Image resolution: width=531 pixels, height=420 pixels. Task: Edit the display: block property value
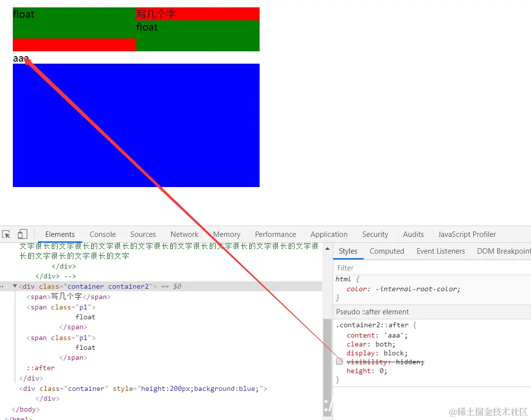[x=394, y=353]
